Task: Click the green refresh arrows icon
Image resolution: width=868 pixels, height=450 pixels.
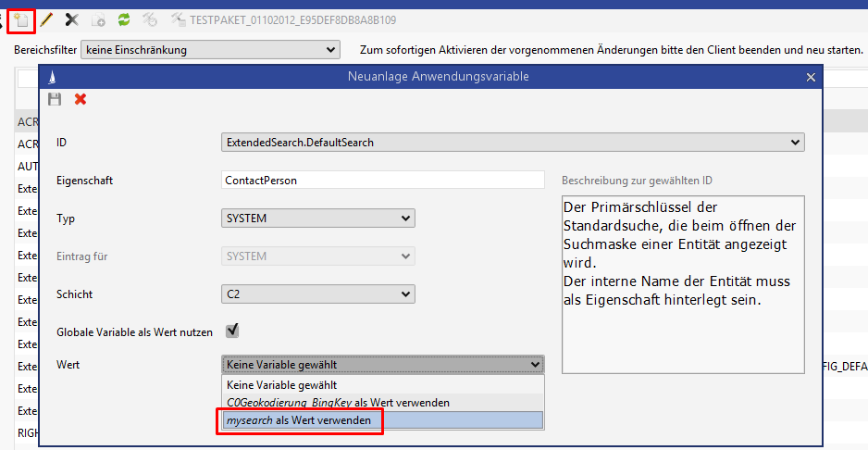Action: click(x=123, y=19)
